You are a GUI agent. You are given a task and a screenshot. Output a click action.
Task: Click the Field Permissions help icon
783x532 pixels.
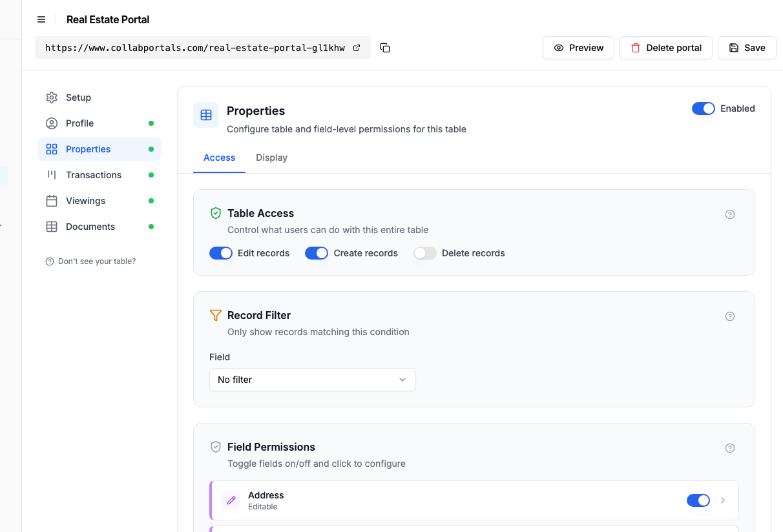(730, 448)
